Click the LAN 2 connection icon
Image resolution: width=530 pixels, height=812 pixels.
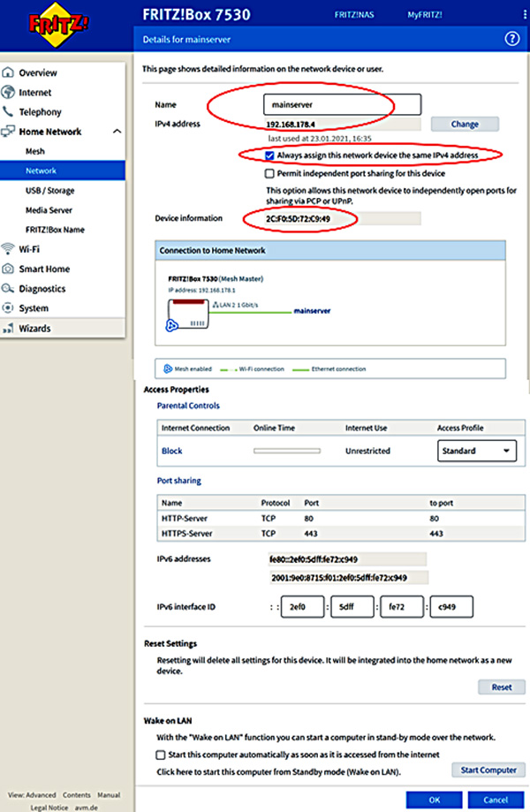point(216,305)
